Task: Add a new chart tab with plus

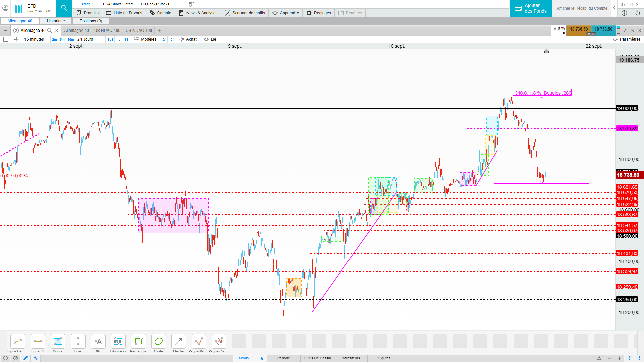Action: [160, 31]
